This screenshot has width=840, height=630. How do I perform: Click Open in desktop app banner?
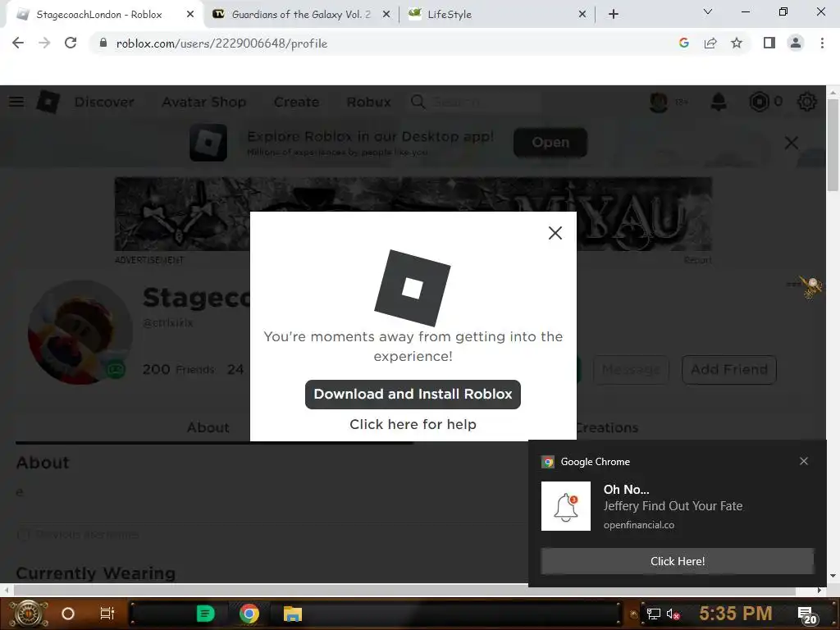(x=550, y=143)
